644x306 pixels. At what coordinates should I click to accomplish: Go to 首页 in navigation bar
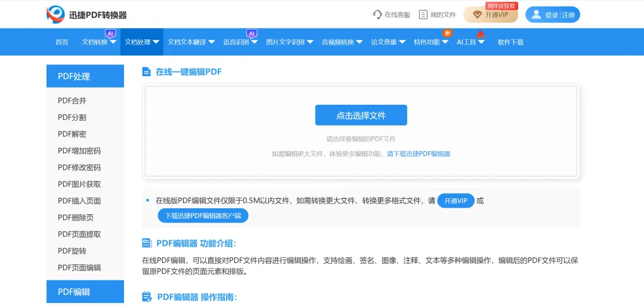pos(62,42)
